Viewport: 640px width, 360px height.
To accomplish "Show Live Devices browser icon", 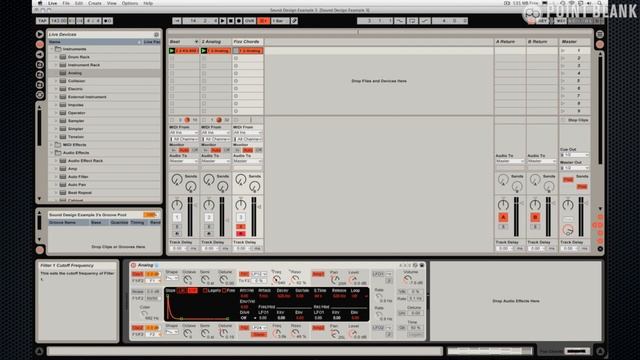I will coord(40,44).
